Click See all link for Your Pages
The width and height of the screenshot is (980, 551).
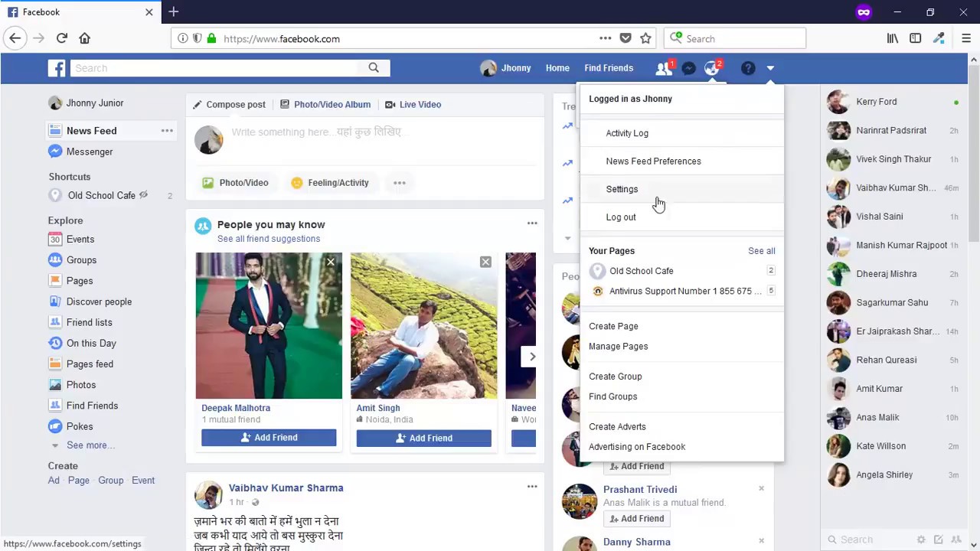tap(761, 251)
